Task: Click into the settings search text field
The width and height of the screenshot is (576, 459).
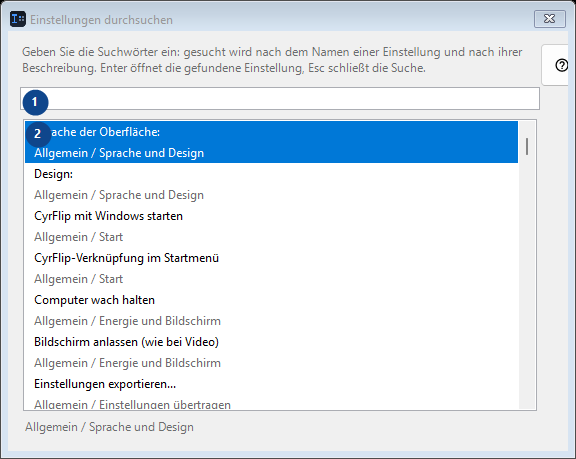Action: [x=280, y=98]
